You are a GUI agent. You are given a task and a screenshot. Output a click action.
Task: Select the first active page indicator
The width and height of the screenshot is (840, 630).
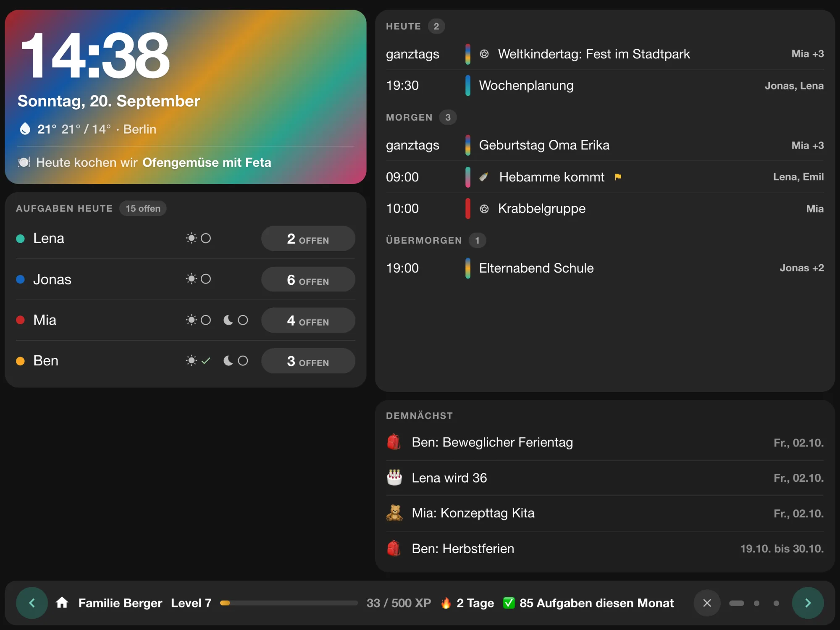tap(736, 603)
